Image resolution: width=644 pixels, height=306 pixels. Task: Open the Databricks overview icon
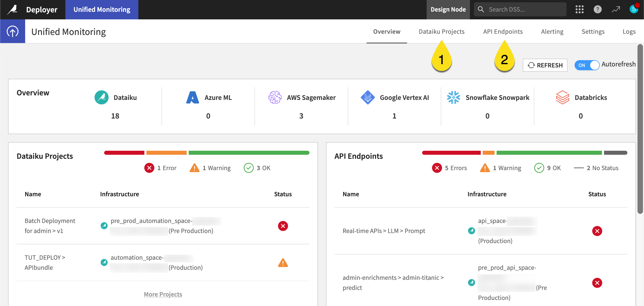tap(563, 97)
